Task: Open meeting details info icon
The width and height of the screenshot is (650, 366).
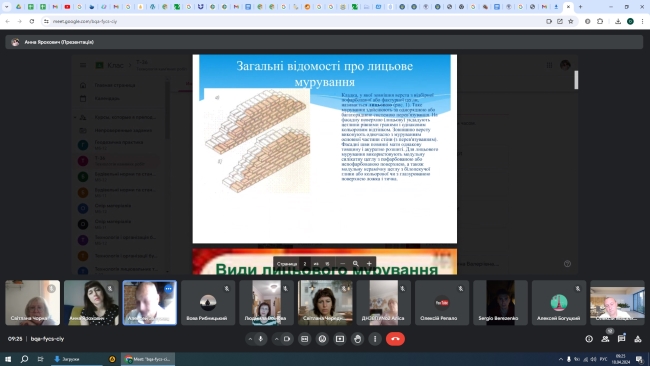Action: [589, 339]
